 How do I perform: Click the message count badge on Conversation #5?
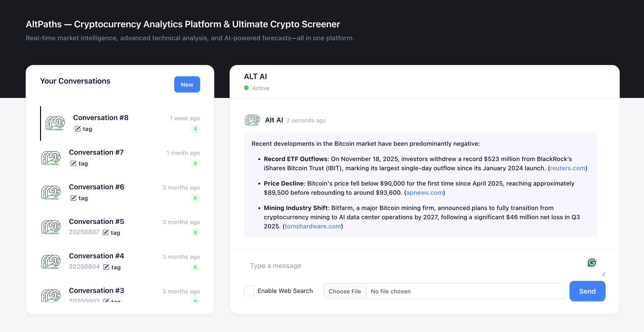195,233
